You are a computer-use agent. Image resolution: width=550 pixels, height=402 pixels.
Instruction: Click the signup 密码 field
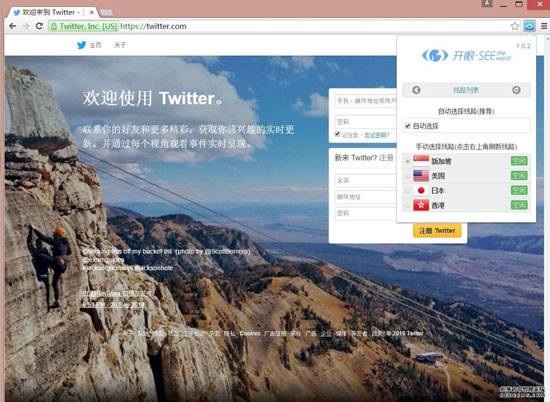click(x=365, y=213)
